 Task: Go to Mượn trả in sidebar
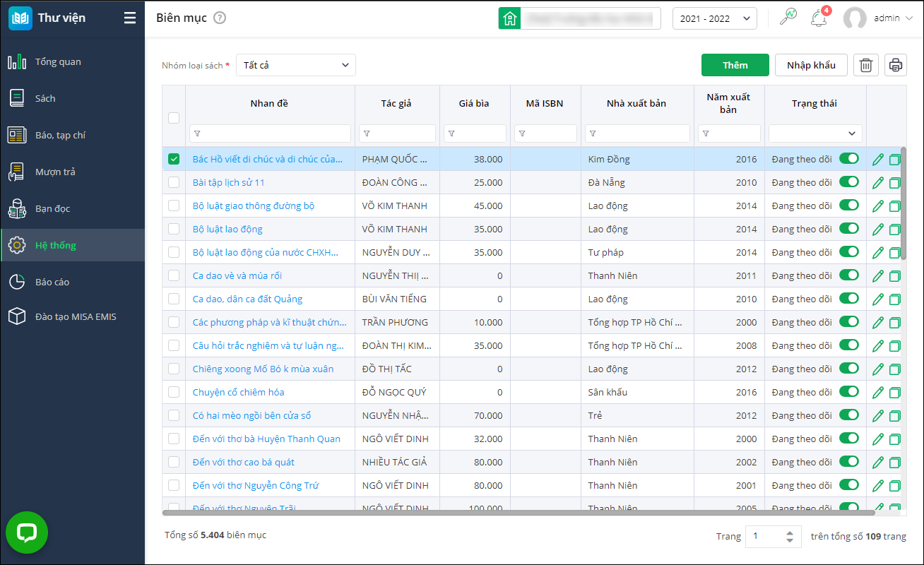tap(55, 172)
